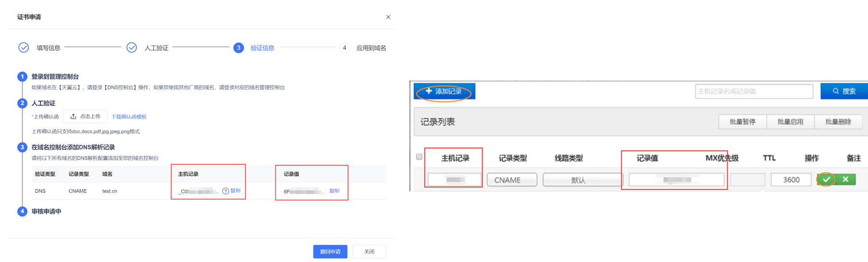Screen dimensions: 868x262
Task: Click the help question-mark icon beside 主机记录 value
Action: [225, 191]
